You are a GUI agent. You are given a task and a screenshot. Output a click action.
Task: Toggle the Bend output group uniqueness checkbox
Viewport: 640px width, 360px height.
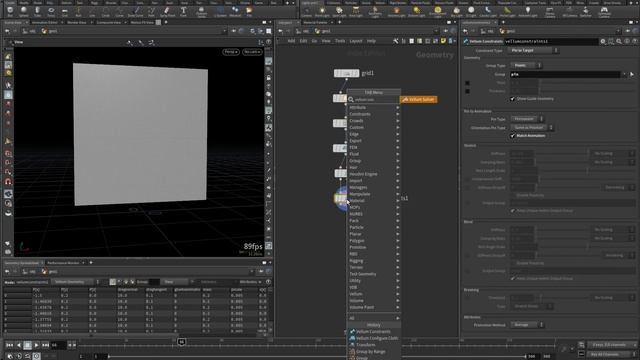[x=513, y=278]
